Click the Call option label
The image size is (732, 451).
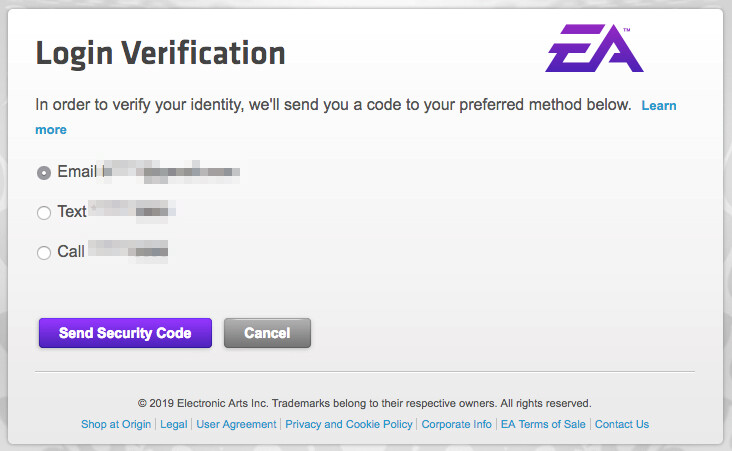coord(71,252)
